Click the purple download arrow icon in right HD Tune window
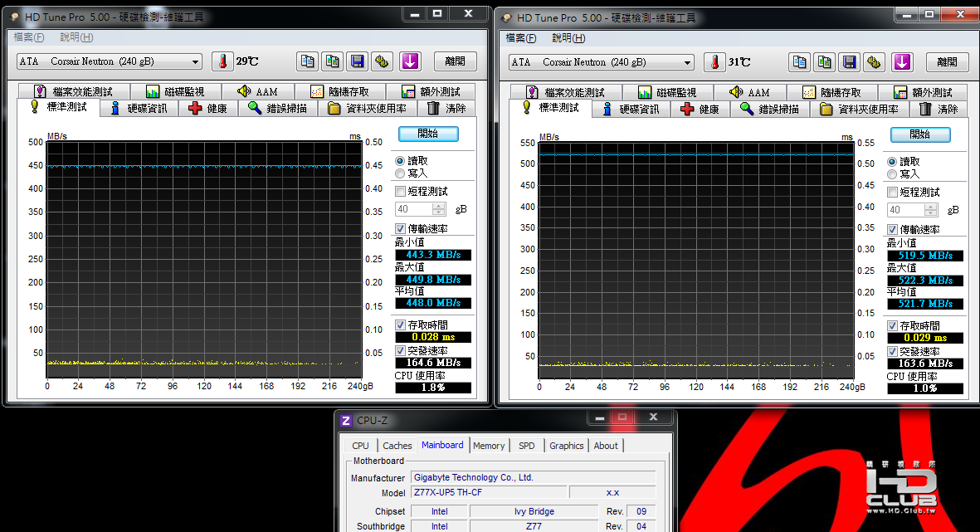980x532 pixels. 902,62
